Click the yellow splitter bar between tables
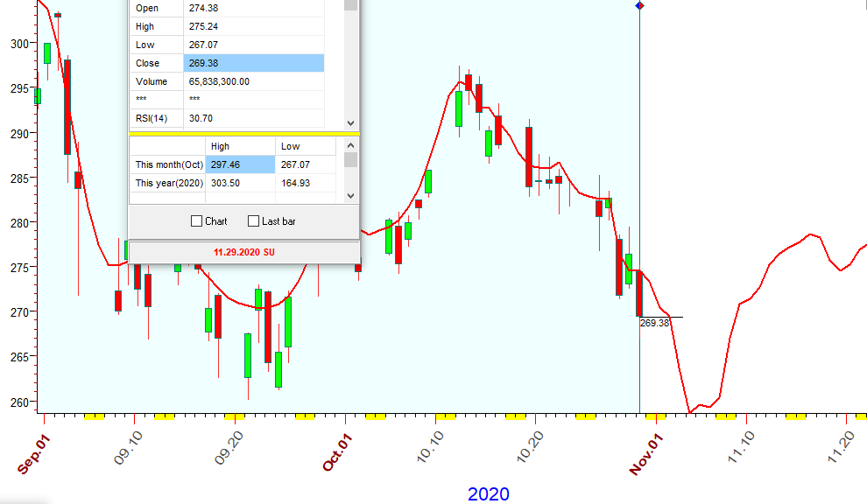The width and height of the screenshot is (867, 504). tap(243, 134)
